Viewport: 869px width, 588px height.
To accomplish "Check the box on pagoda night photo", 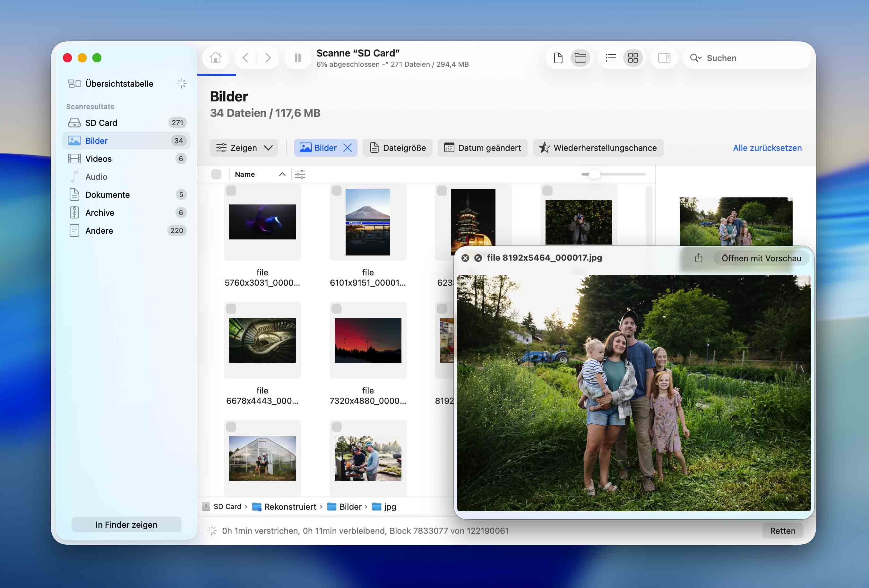I will click(442, 191).
